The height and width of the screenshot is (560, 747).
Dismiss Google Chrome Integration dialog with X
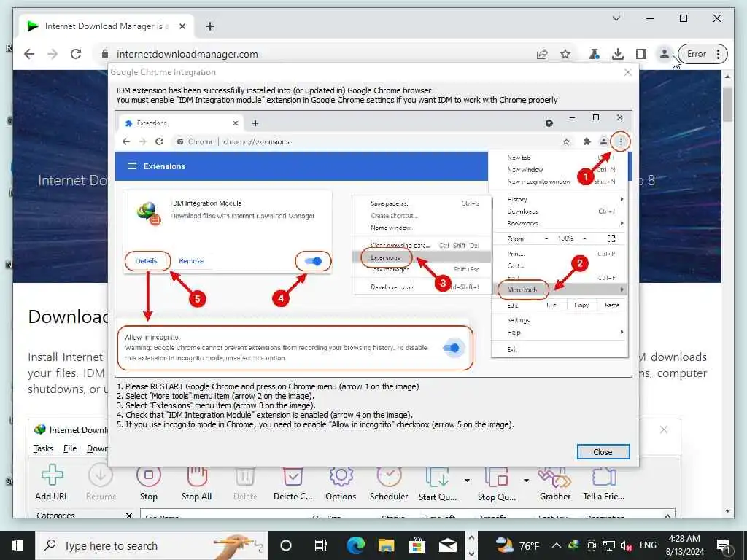coord(628,72)
